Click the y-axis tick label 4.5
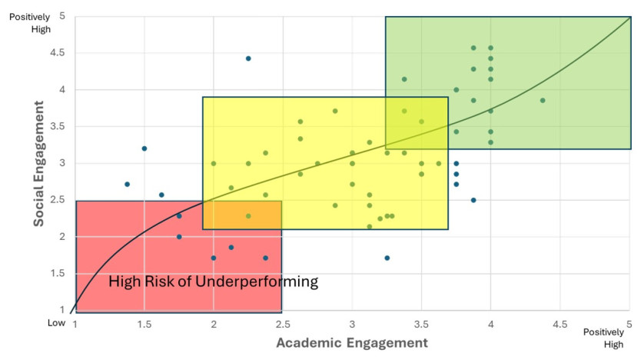 [x=57, y=52]
